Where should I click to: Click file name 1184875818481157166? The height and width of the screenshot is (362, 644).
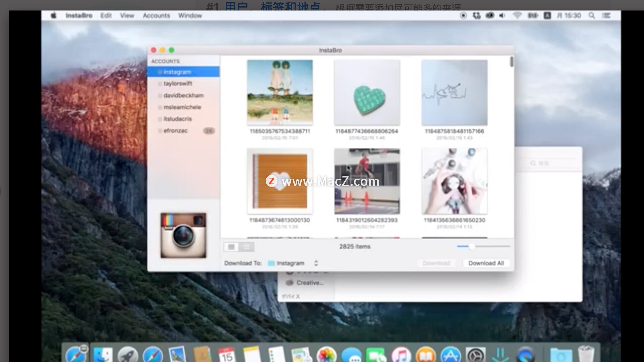pyautogui.click(x=454, y=131)
